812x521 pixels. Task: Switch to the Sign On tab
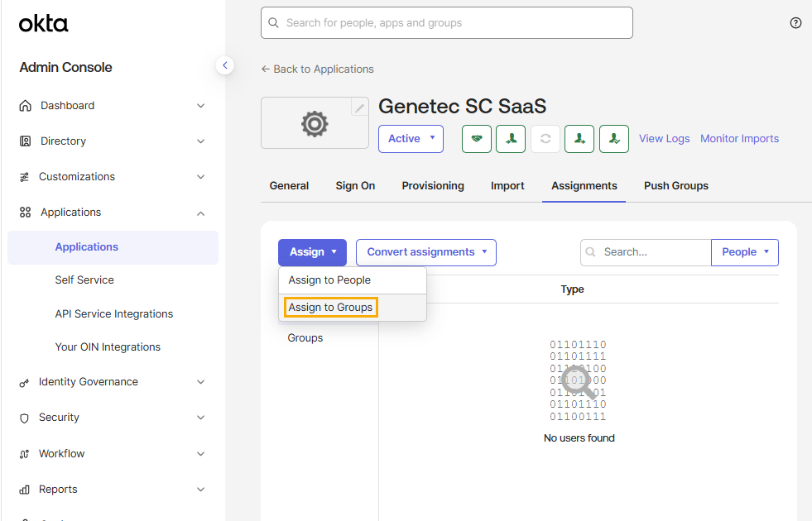355,186
